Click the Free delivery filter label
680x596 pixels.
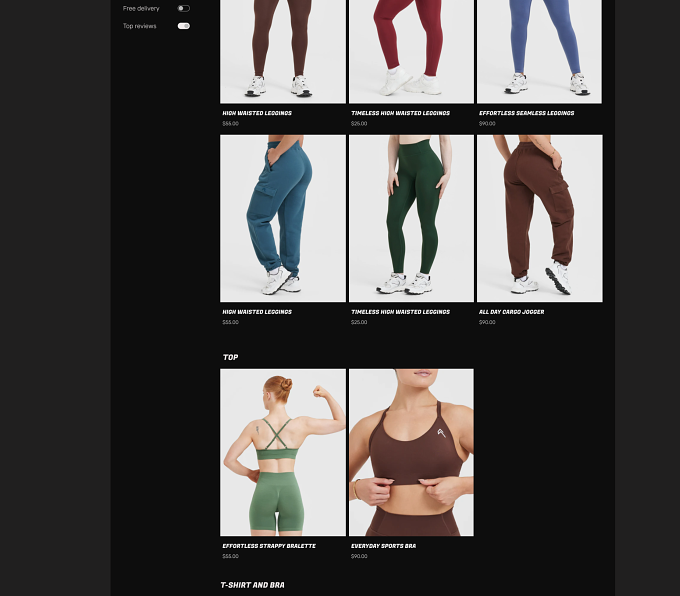(141, 8)
